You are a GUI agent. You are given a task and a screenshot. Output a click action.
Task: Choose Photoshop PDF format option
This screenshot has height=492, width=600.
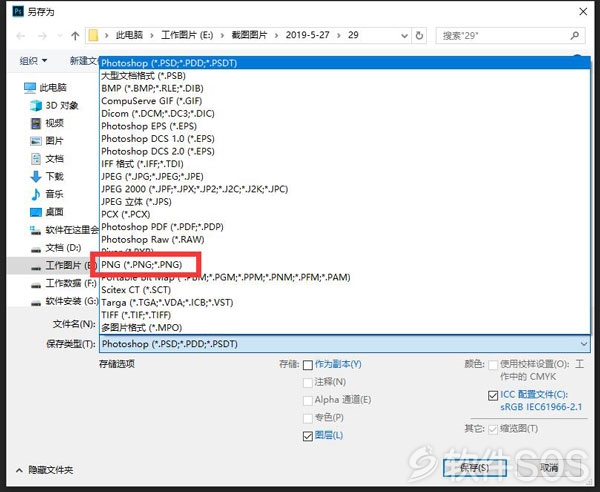point(345,227)
